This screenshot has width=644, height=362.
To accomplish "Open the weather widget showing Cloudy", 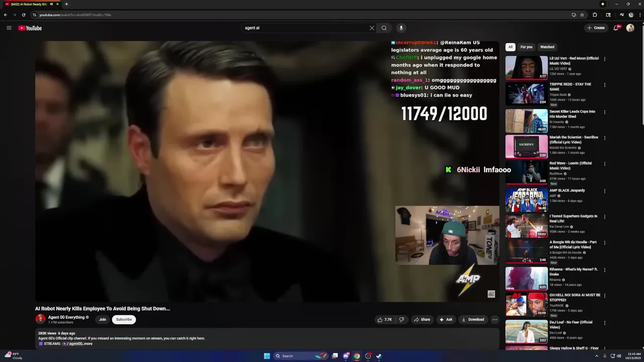I will click(x=13, y=356).
